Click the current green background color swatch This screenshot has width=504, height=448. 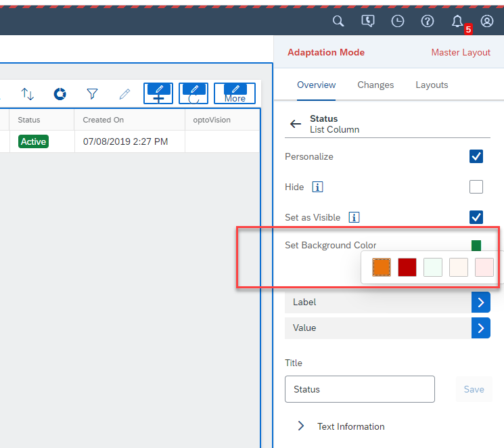point(476,246)
